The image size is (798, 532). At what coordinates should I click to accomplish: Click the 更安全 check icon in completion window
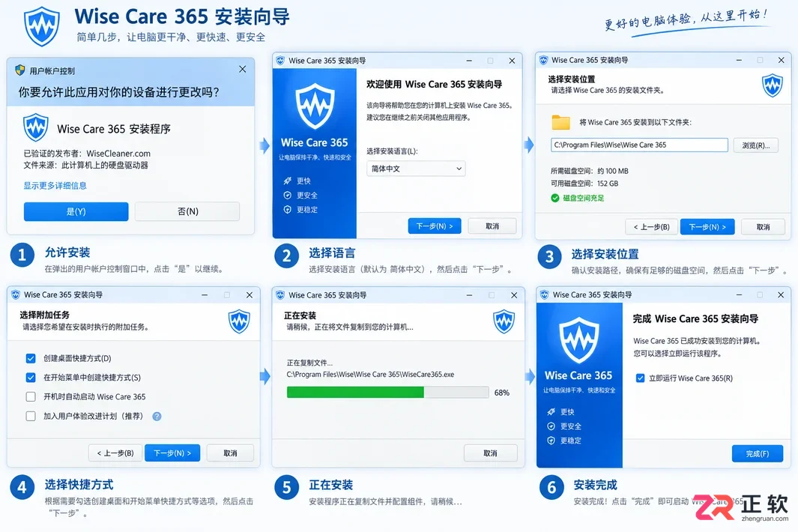point(551,426)
